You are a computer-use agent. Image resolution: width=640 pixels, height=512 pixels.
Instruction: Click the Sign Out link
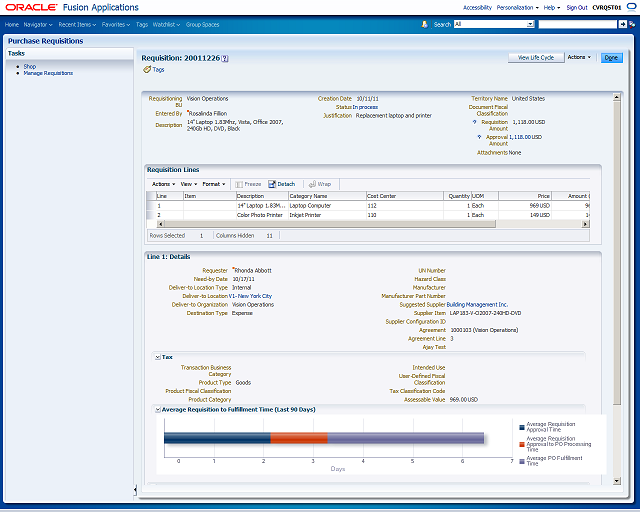pos(577,8)
